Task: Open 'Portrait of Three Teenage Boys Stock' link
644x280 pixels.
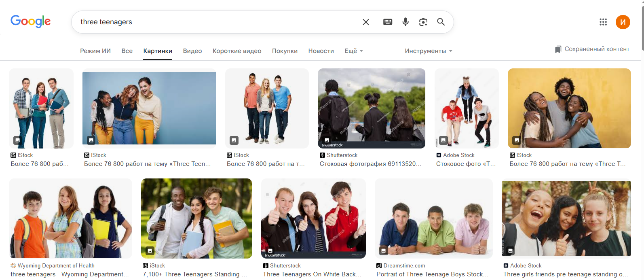Action: [432, 274]
